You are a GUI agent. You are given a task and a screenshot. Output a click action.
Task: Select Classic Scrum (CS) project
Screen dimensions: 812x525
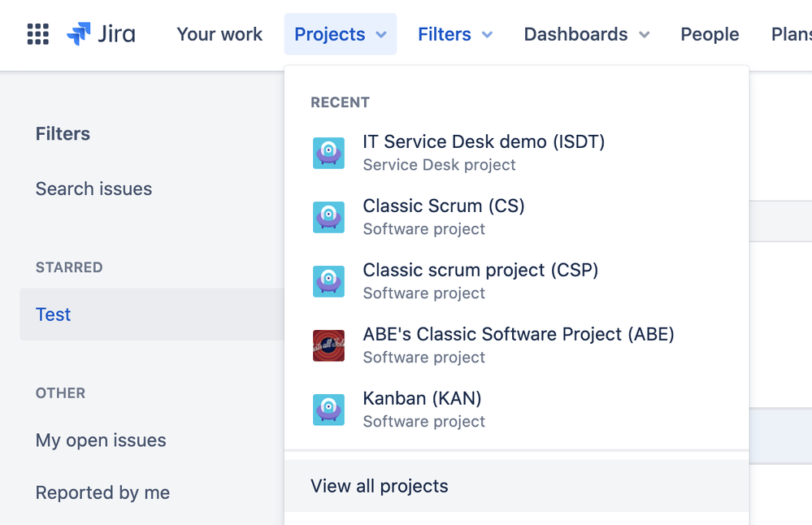(x=517, y=217)
